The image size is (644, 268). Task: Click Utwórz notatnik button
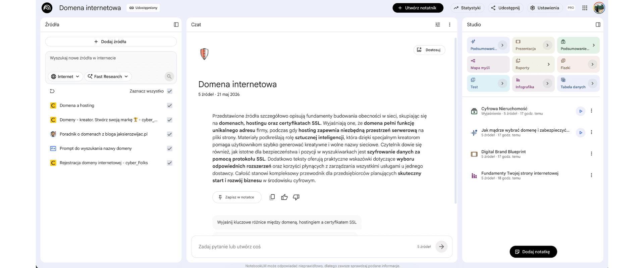coord(418,8)
